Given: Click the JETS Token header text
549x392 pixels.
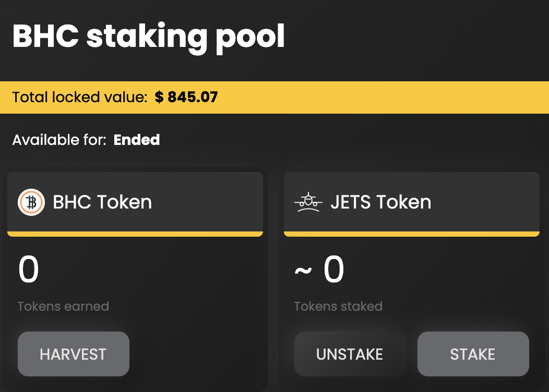Looking at the screenshot, I should [x=381, y=202].
